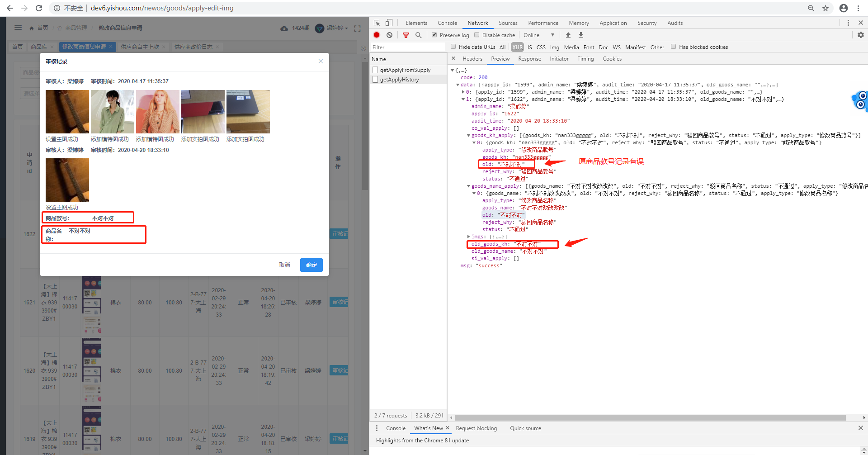Toggle network filter funnel icon
This screenshot has width=868, height=455.
point(406,35)
